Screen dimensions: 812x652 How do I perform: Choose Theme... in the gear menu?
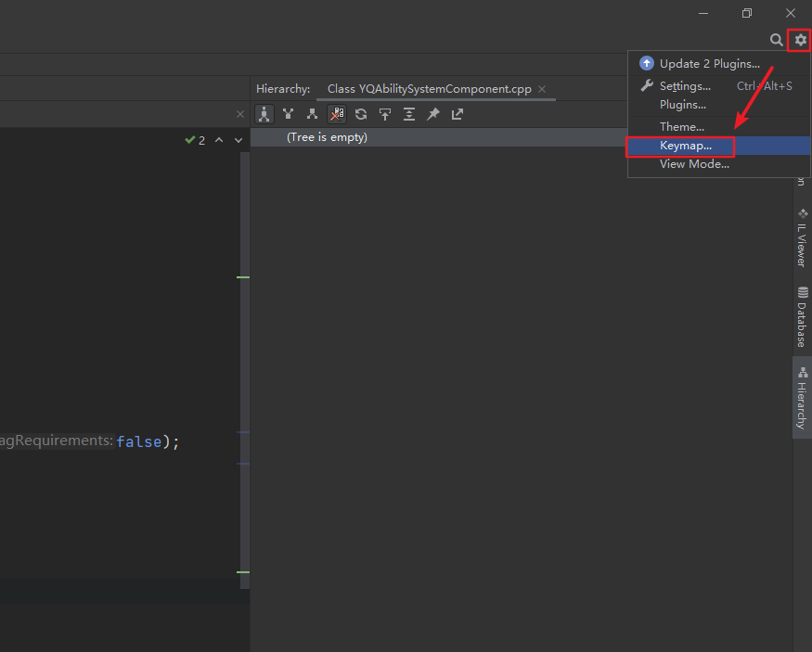pyautogui.click(x=719, y=127)
